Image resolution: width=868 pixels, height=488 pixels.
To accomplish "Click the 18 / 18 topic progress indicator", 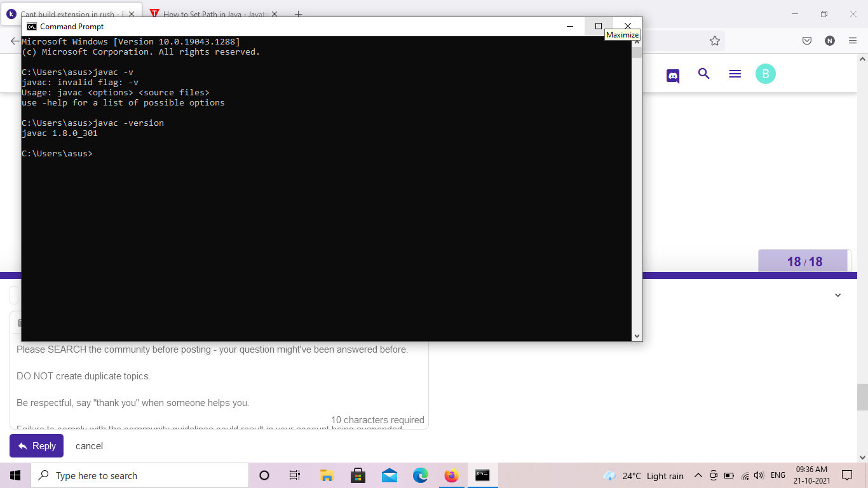I will (x=804, y=261).
